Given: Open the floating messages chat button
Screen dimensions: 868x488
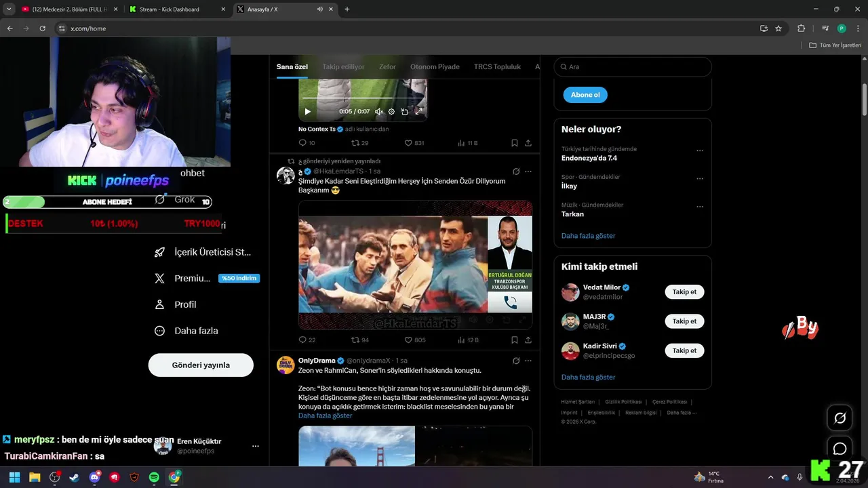Looking at the screenshot, I should click(x=840, y=449).
